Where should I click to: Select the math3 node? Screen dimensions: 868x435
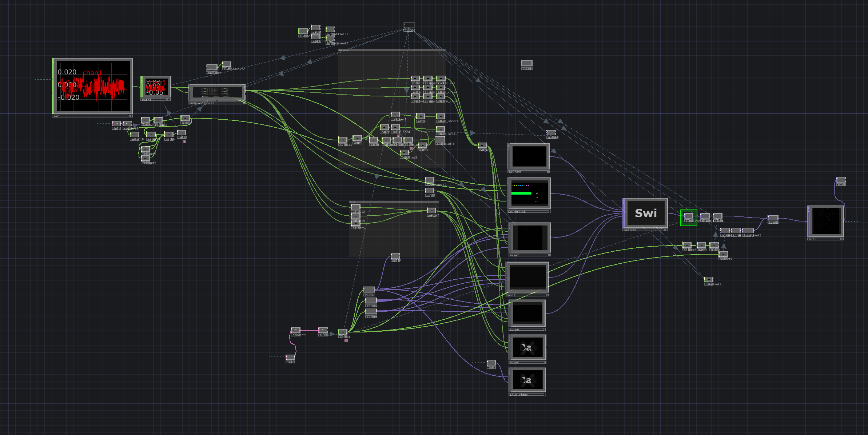[x=156, y=87]
